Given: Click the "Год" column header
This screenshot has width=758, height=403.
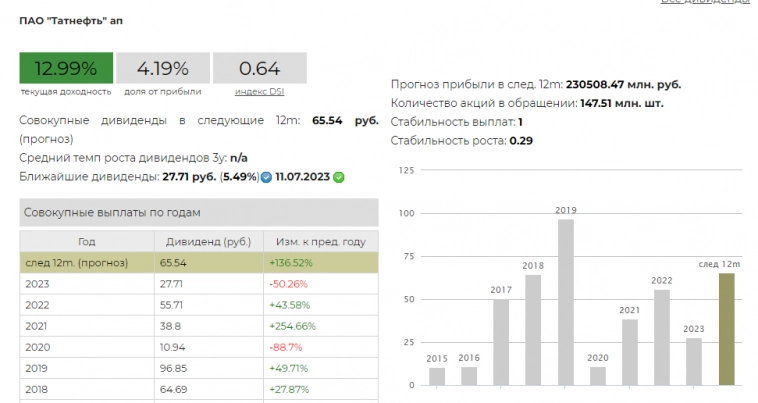Looking at the screenshot, I should (86, 241).
